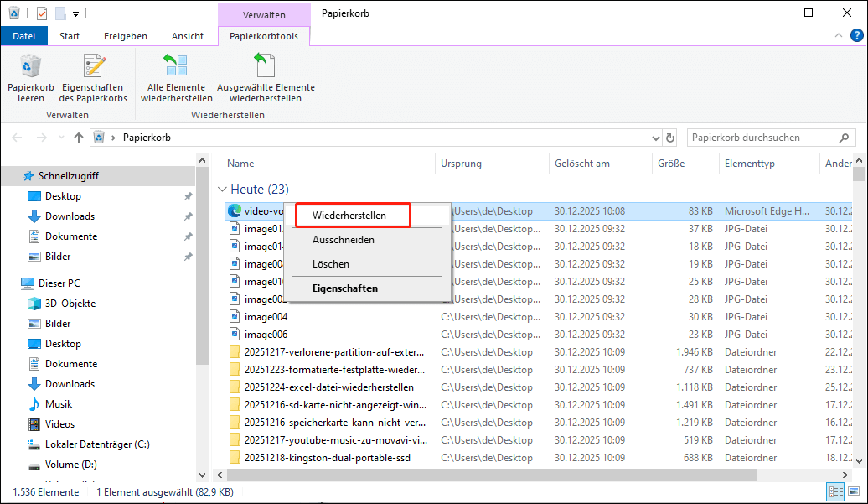Choose Eigenschaften in context menu
The image size is (868, 504).
(x=345, y=288)
